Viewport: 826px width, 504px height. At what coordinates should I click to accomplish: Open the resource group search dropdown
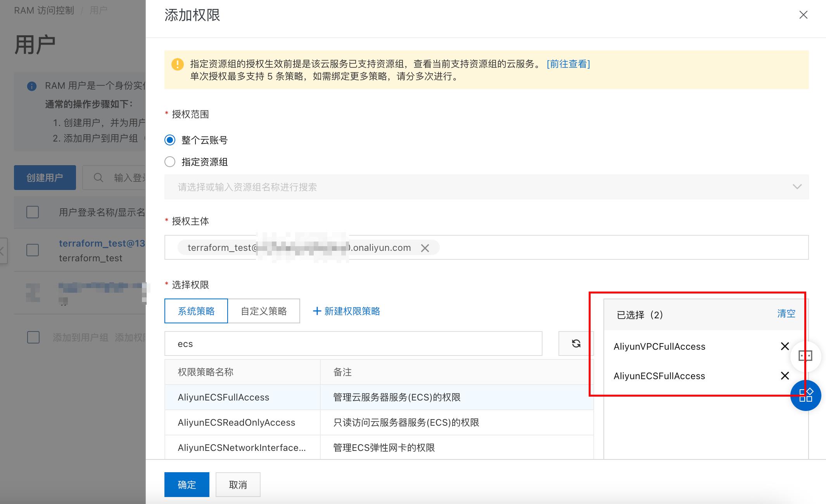486,187
